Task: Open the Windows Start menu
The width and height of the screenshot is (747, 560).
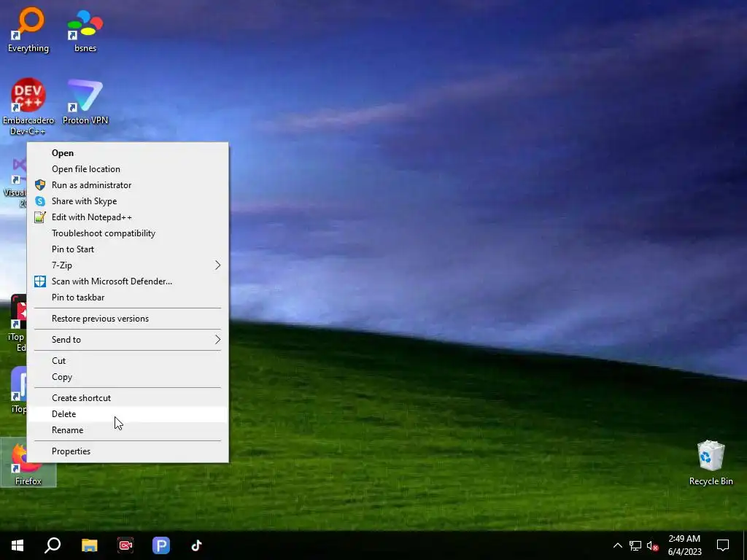Action: point(18,545)
